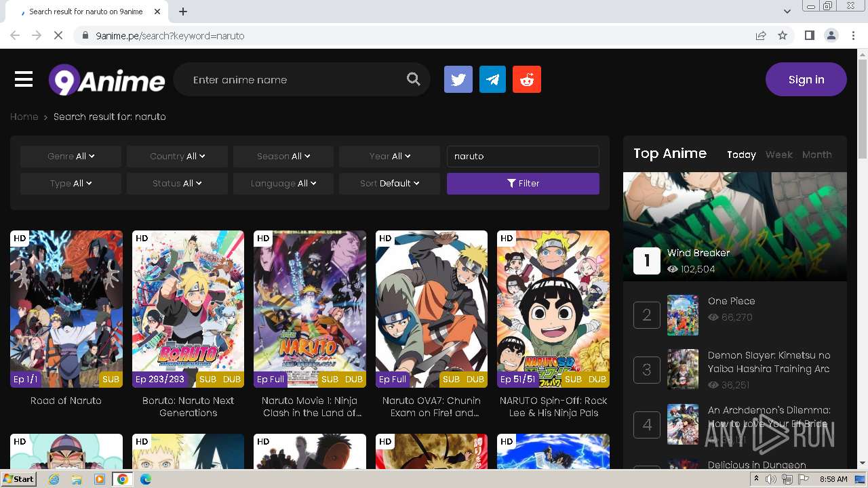Open the Windows Start button
The image size is (868, 488).
point(18,479)
